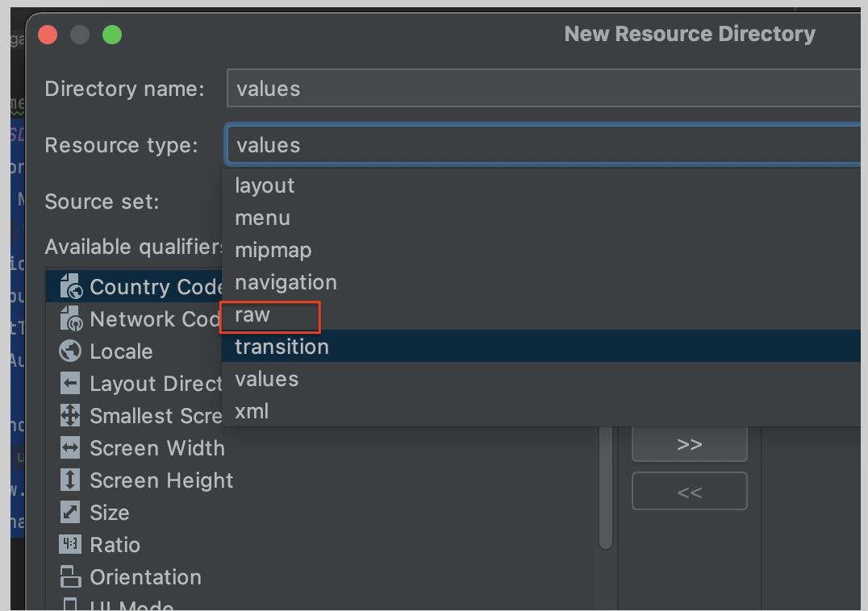The width and height of the screenshot is (868, 611).
Task: Click the Country Code qualifier icon
Action: tap(70, 286)
